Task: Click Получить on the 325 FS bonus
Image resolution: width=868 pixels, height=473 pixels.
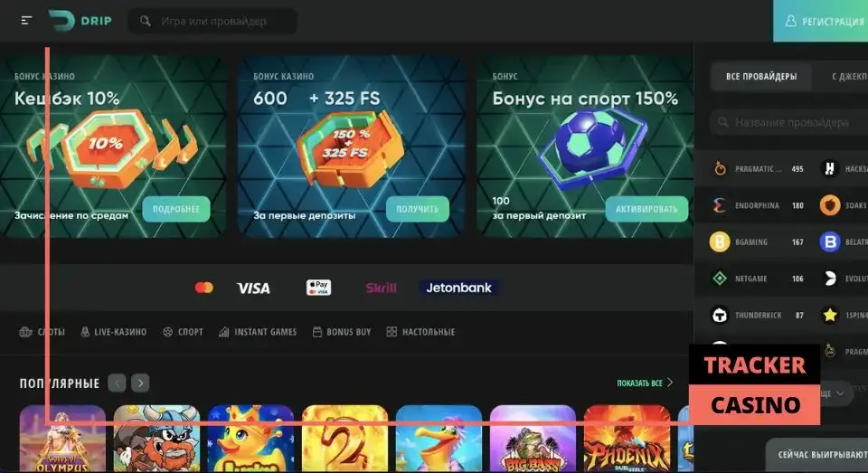Action: click(418, 209)
